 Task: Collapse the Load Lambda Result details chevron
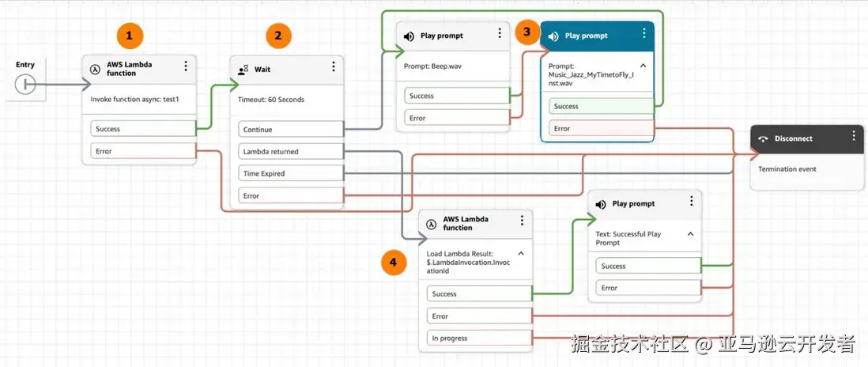[521, 254]
